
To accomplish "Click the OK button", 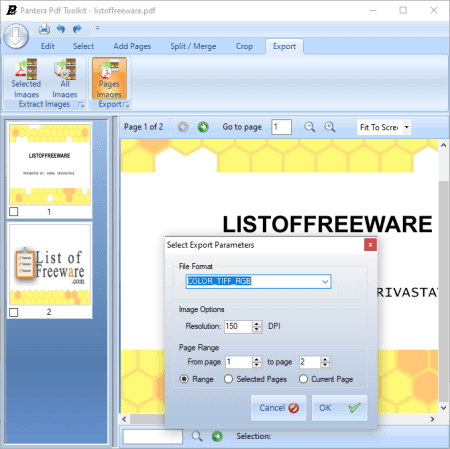I will (x=339, y=408).
